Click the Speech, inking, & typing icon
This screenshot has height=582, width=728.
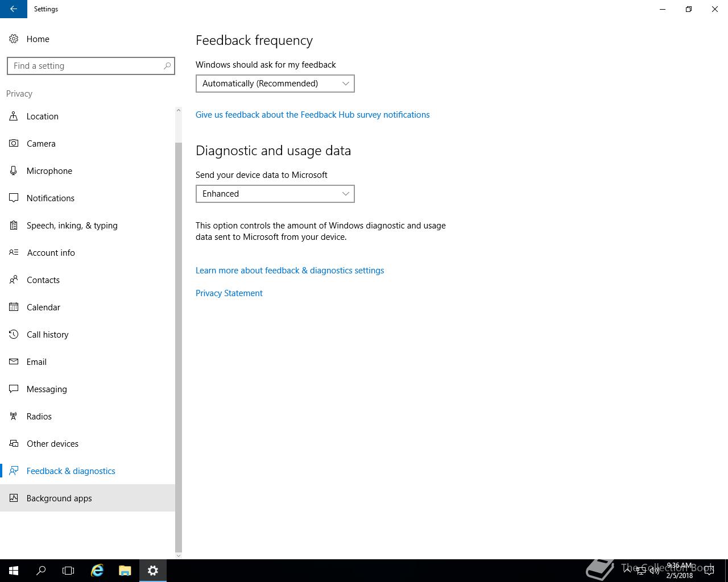tap(14, 225)
